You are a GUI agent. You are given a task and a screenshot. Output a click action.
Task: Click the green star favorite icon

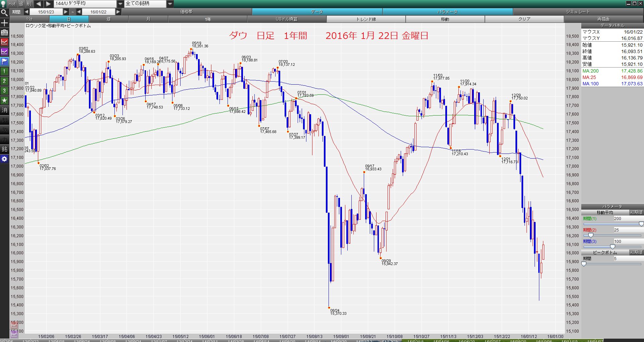(4, 100)
